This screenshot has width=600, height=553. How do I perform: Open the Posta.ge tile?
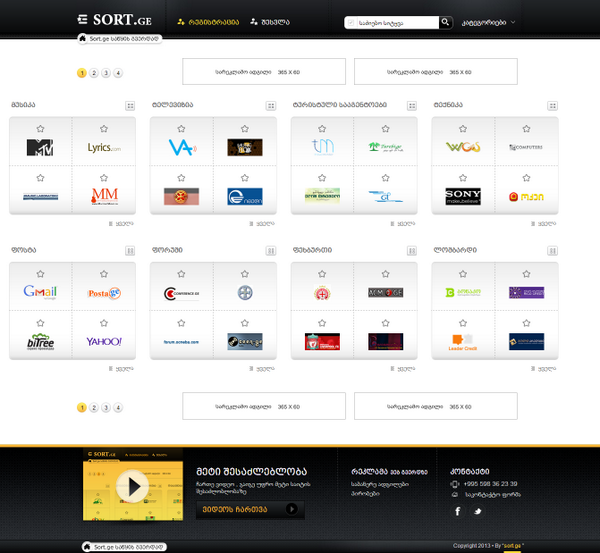tap(104, 293)
